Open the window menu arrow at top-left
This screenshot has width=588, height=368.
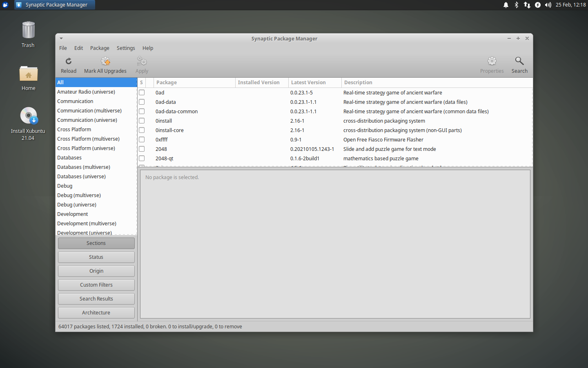(61, 38)
